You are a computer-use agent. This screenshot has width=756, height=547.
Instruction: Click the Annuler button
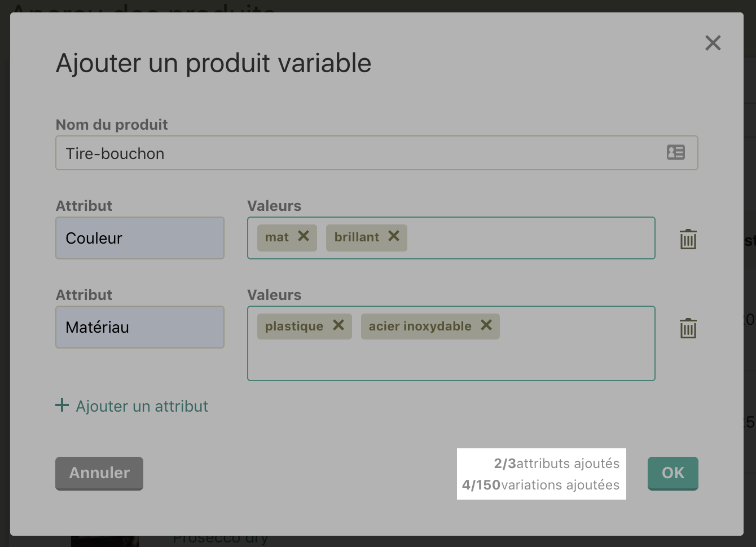click(99, 473)
